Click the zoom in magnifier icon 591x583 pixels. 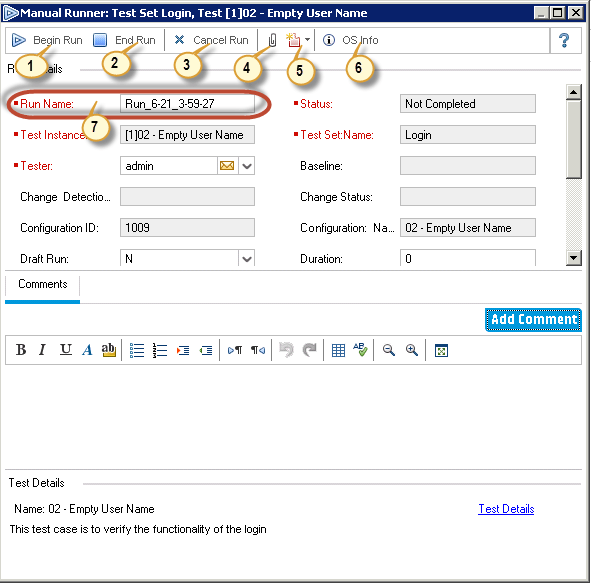412,350
